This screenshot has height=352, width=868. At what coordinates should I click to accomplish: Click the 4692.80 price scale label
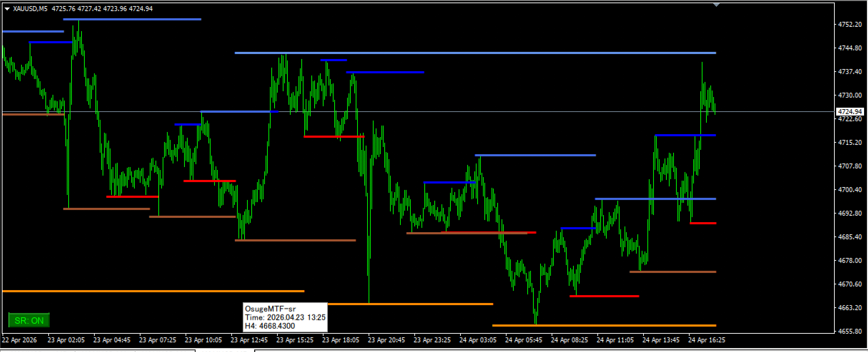[850, 213]
